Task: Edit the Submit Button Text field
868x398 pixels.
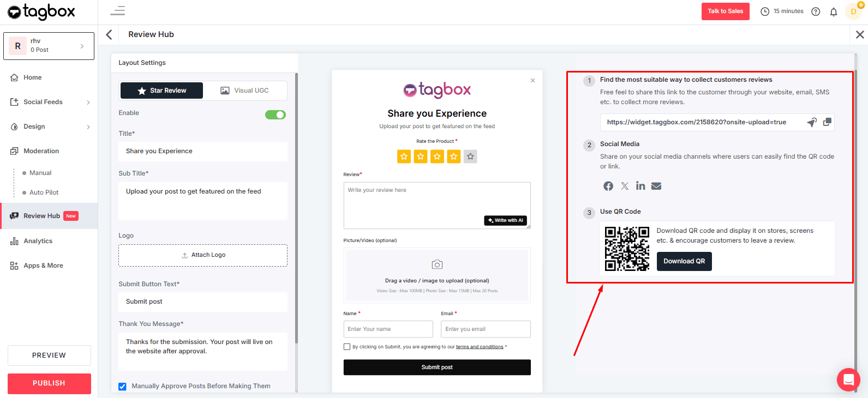Action: point(203,302)
